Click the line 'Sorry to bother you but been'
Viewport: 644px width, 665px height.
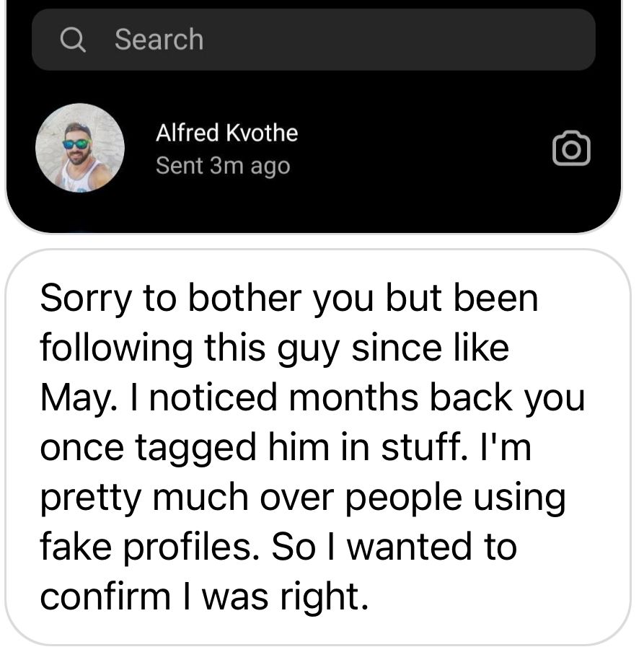(288, 298)
